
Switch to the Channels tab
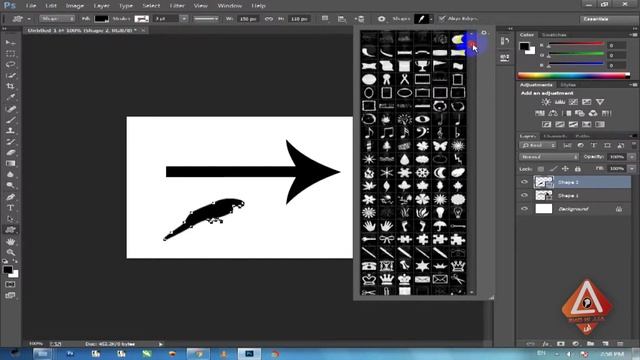pyautogui.click(x=556, y=136)
